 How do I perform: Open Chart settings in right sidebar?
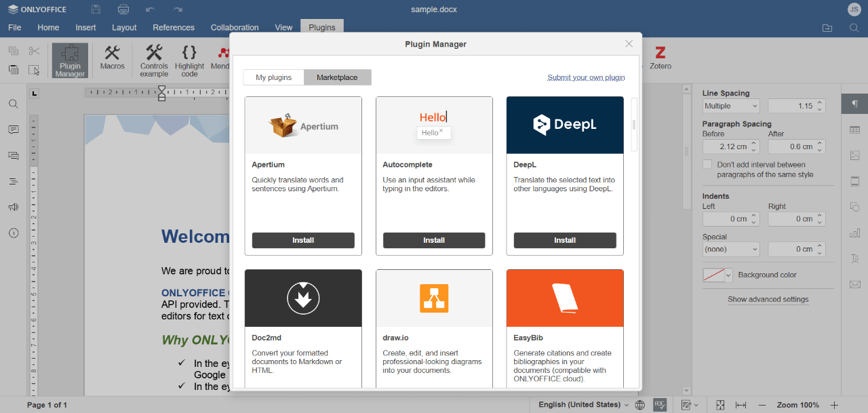tap(854, 233)
